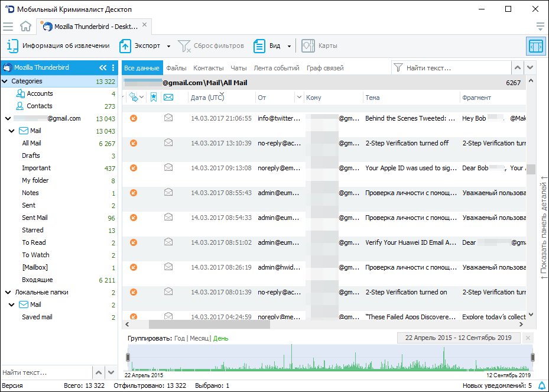Screen dimensions: 549x392
Task: Click the envelope icon in Apple ID row
Action: click(x=168, y=168)
